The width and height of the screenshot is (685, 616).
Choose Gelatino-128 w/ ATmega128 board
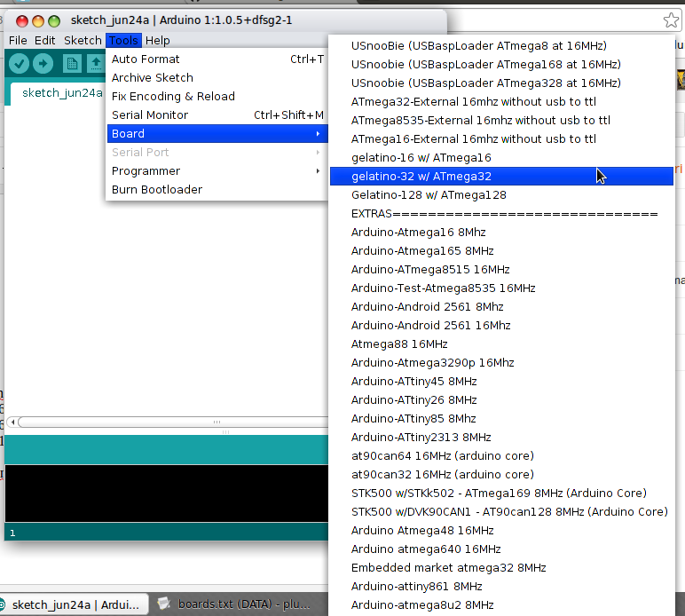[x=501, y=195]
